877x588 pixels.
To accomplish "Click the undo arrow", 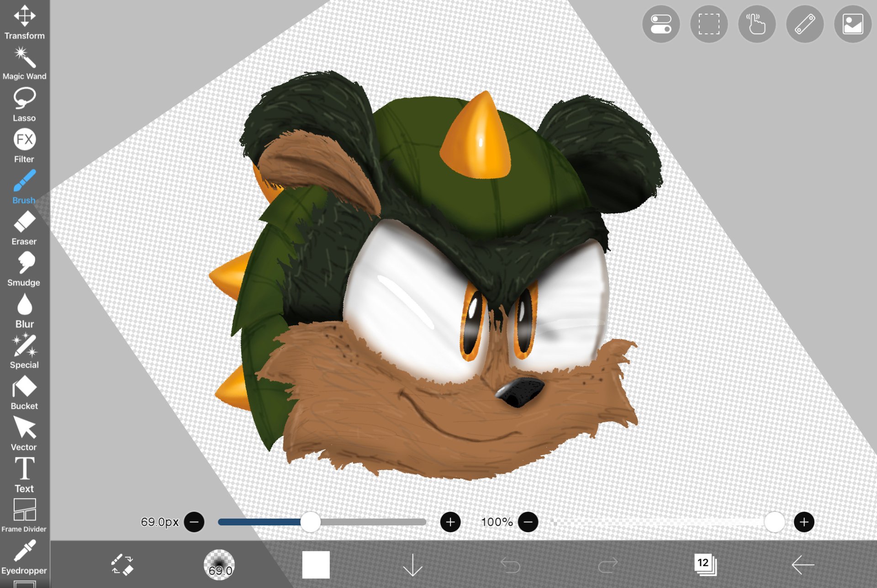I will click(510, 566).
